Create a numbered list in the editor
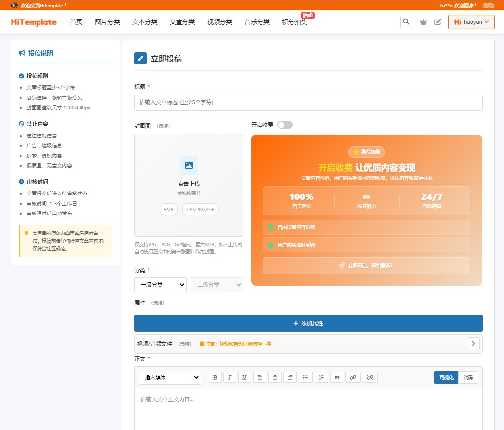Screen dimensions: 504x430 tap(321, 377)
